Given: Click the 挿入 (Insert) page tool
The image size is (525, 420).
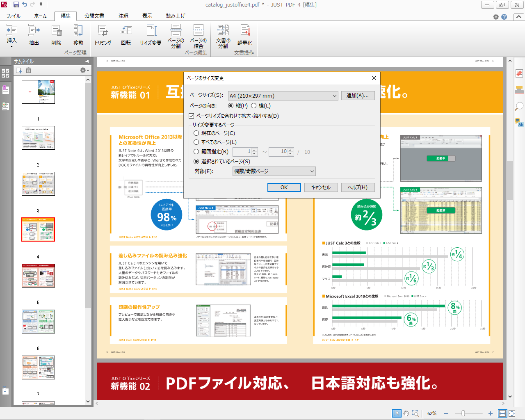Looking at the screenshot, I should click(x=12, y=34).
